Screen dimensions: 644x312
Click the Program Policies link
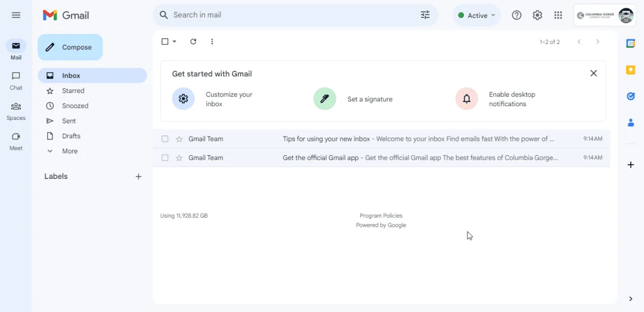[381, 216]
